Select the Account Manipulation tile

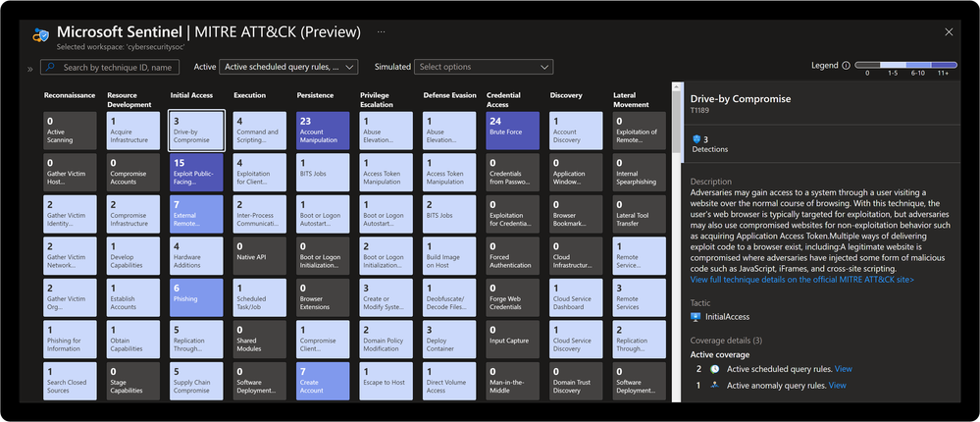(x=323, y=131)
